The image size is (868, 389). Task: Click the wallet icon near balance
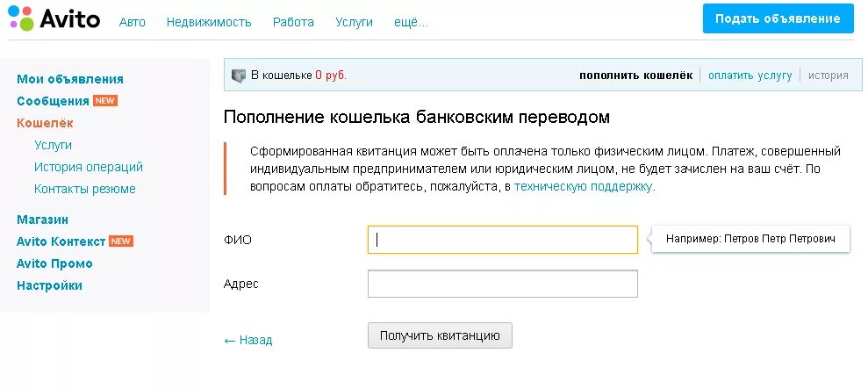tap(239, 76)
